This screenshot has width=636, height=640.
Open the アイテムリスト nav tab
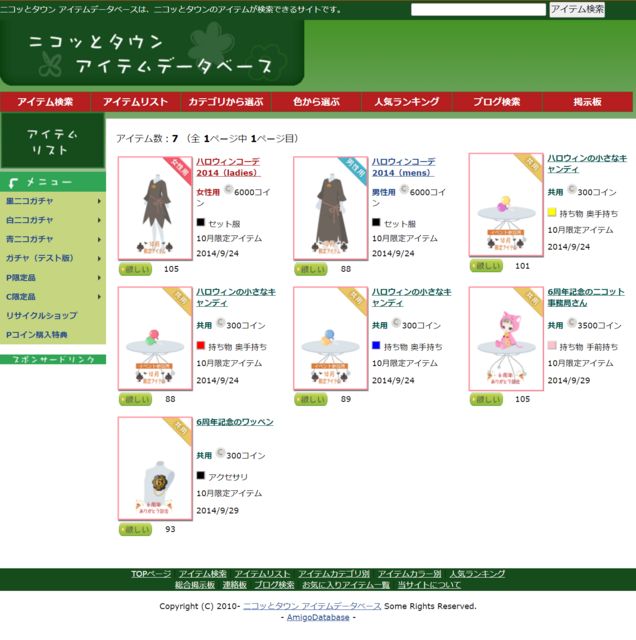[x=136, y=102]
